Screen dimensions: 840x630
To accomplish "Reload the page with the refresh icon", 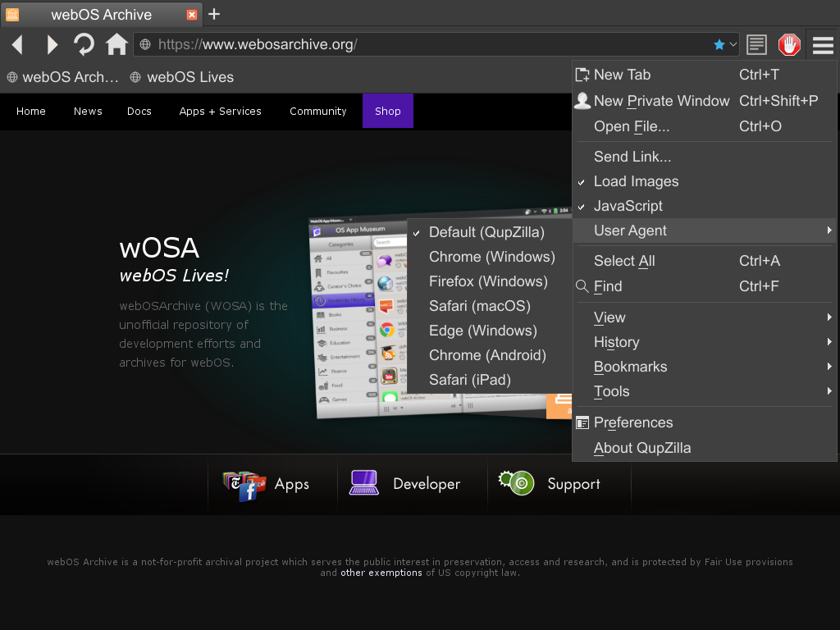I will tap(83, 44).
